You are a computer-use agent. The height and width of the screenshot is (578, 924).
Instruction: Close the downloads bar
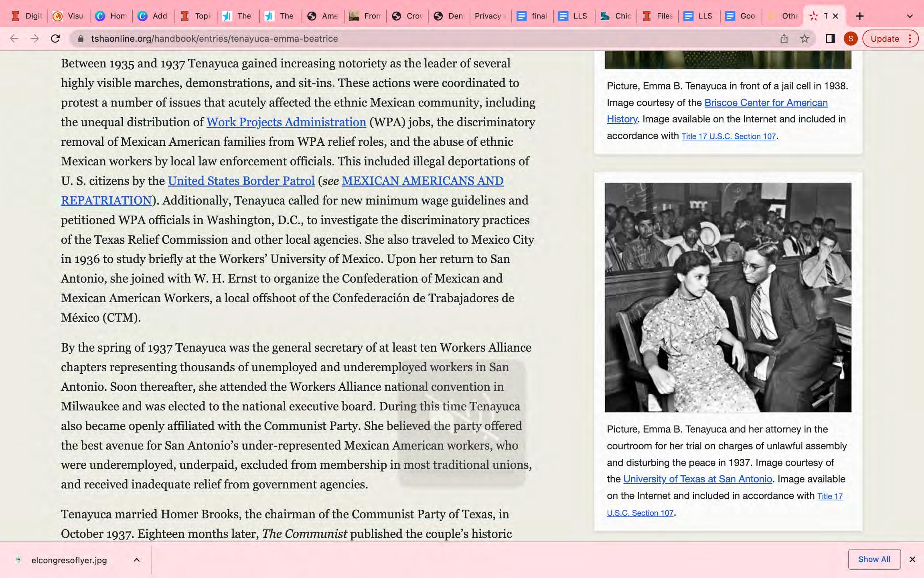click(x=912, y=560)
